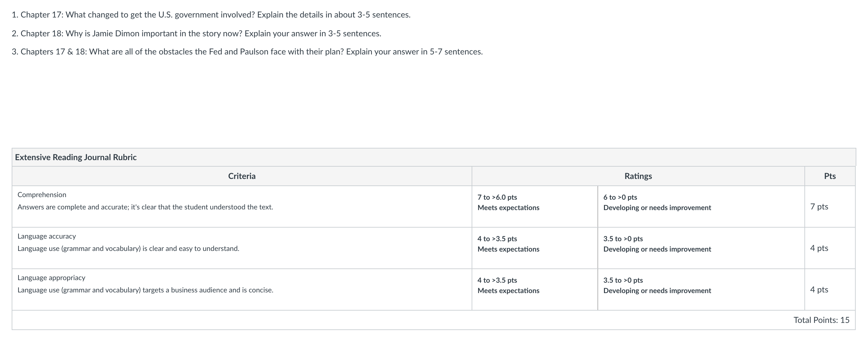
Task: Click the Chapter 17 question text
Action: tap(211, 15)
